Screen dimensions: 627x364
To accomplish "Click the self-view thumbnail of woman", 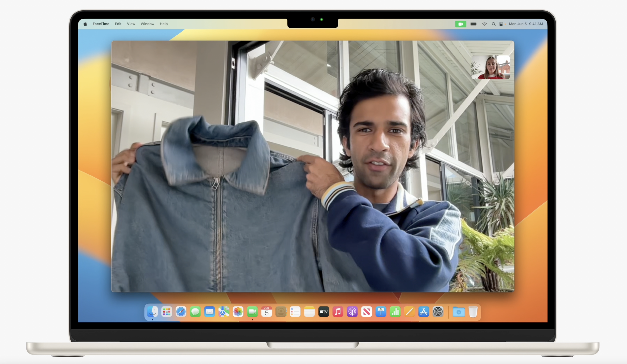I will pyautogui.click(x=490, y=67).
